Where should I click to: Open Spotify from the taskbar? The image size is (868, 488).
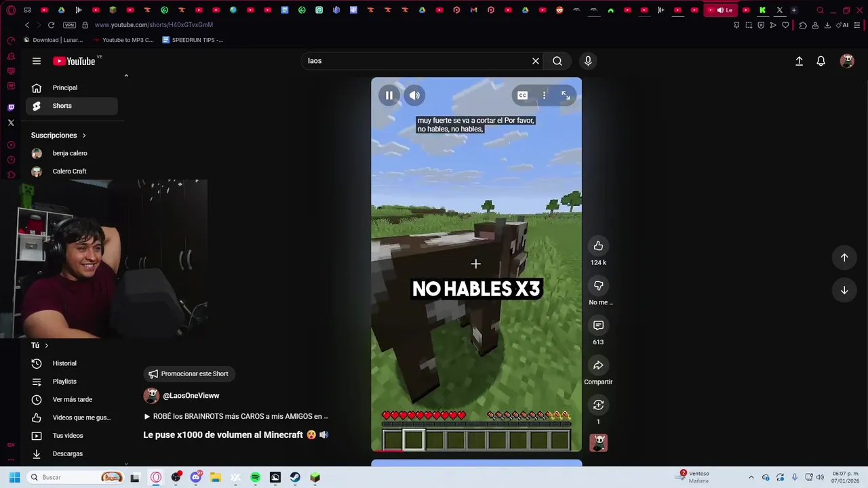pyautogui.click(x=255, y=477)
